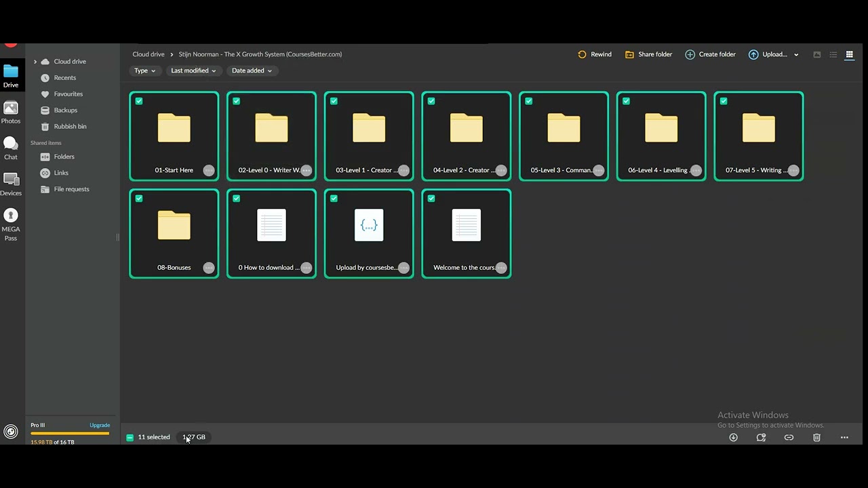
Task: Toggle the green select-all box beside '11 selected'
Action: point(130,437)
